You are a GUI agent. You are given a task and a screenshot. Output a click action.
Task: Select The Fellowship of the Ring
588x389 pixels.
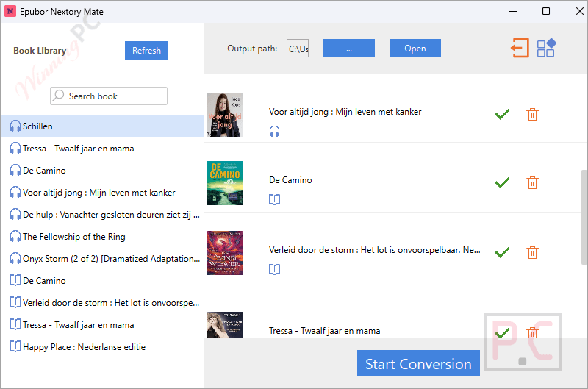click(102, 237)
